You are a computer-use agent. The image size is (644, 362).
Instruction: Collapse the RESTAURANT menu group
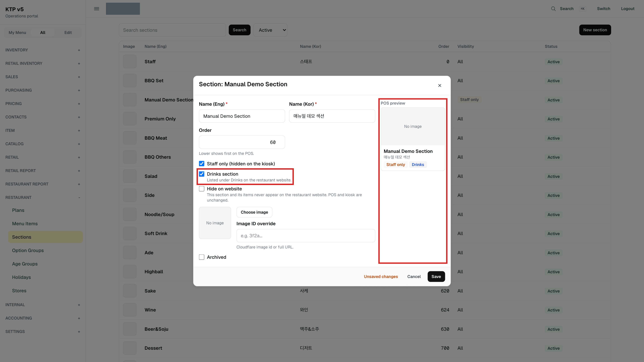(79, 198)
